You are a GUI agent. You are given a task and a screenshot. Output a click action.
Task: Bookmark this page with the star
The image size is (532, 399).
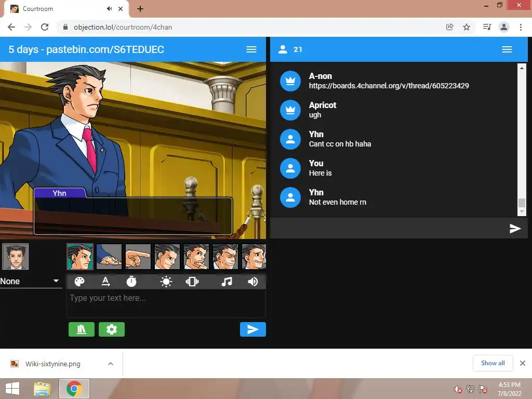[467, 27]
